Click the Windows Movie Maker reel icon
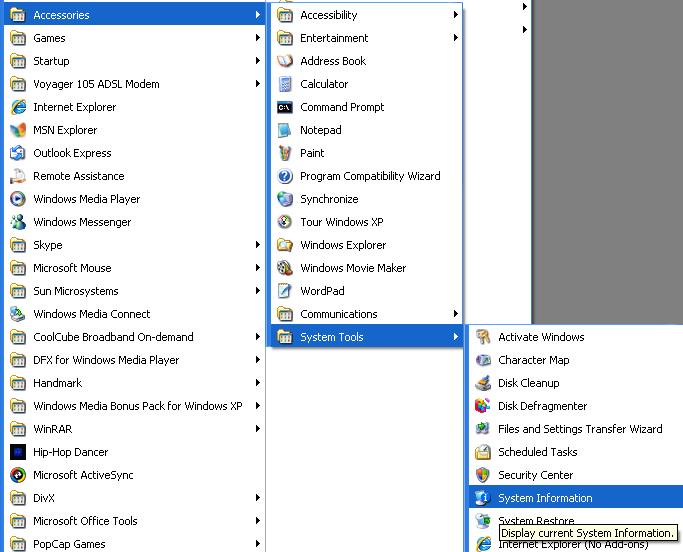The height and width of the screenshot is (552, 683). 285,268
